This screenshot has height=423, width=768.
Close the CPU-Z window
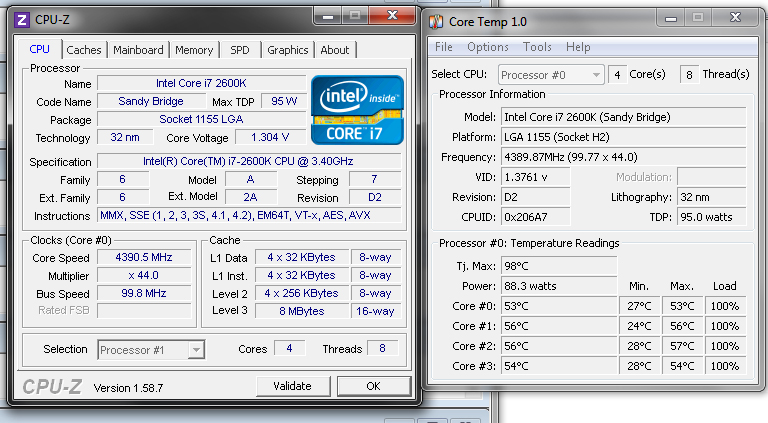coord(392,16)
